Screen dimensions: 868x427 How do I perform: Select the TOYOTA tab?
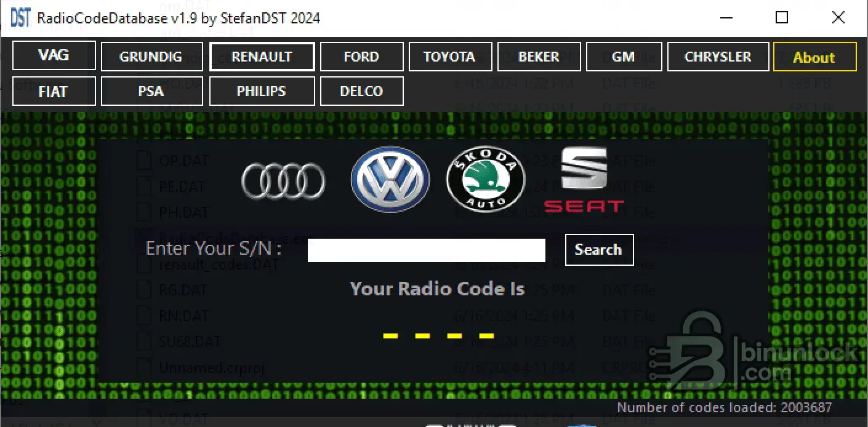click(x=450, y=57)
